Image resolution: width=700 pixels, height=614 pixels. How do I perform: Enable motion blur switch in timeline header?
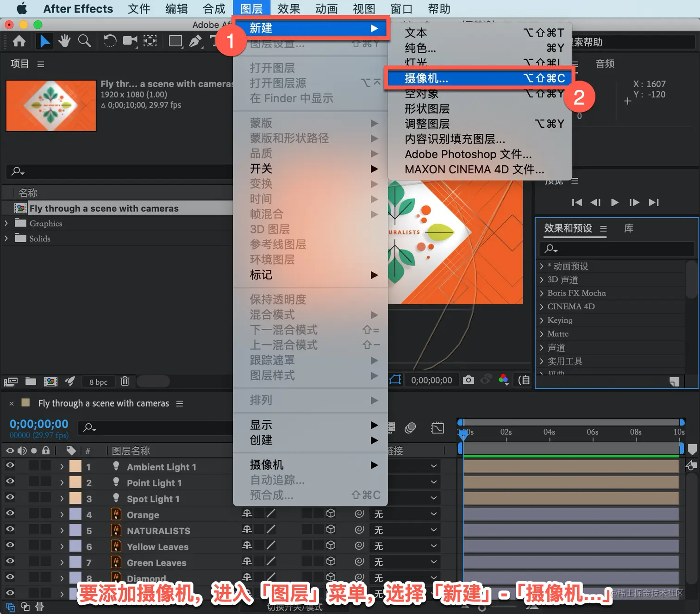click(x=410, y=428)
